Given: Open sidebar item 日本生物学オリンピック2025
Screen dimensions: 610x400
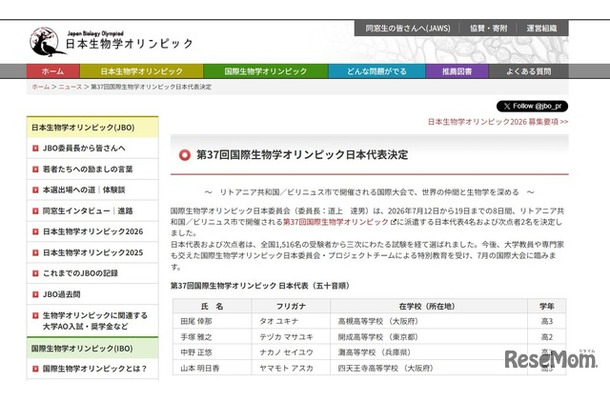Looking at the screenshot, I should (93, 253).
